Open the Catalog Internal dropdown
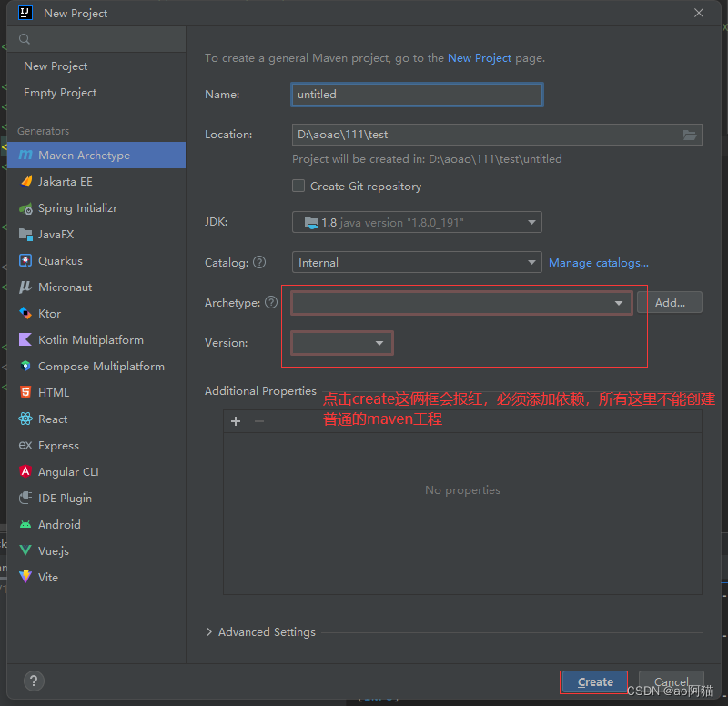The width and height of the screenshot is (728, 706). click(417, 263)
